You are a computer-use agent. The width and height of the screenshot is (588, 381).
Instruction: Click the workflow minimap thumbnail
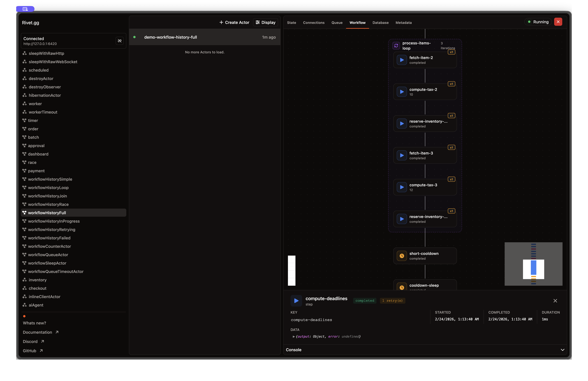pyautogui.click(x=533, y=264)
